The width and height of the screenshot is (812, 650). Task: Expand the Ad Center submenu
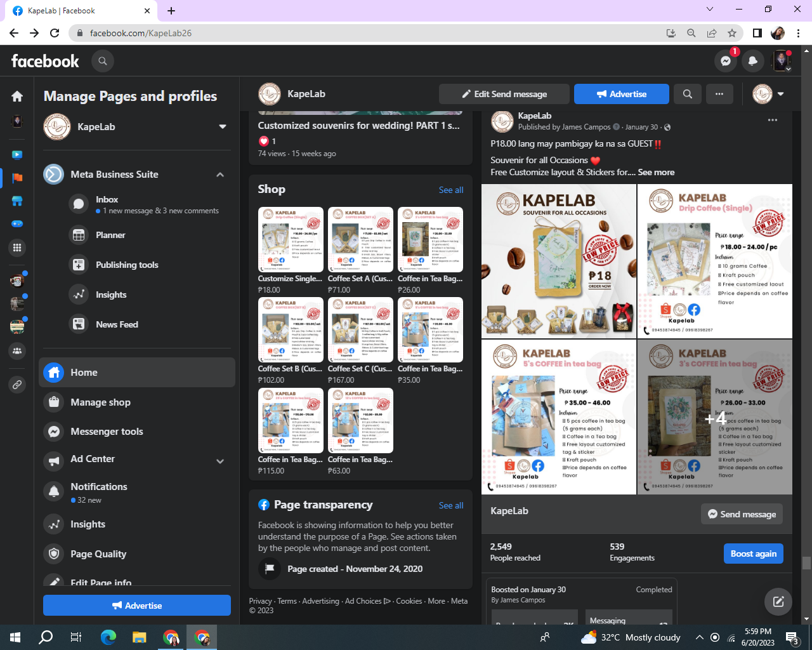pyautogui.click(x=220, y=461)
